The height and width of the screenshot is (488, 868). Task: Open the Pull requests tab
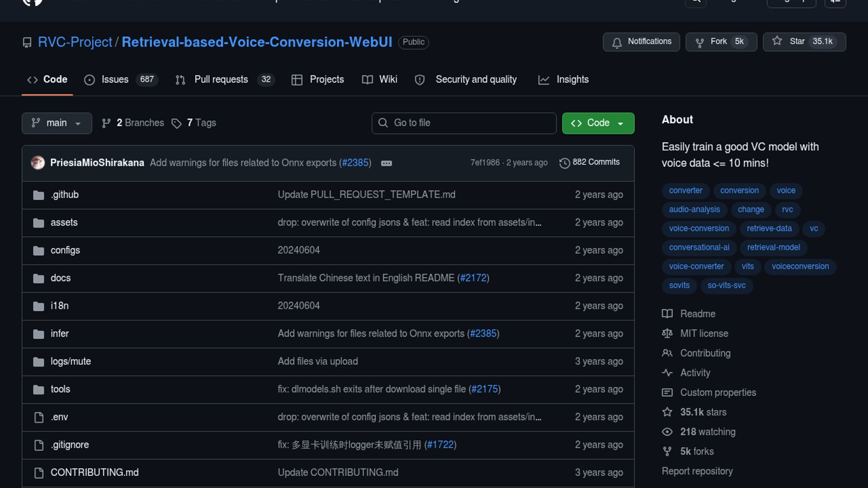221,80
